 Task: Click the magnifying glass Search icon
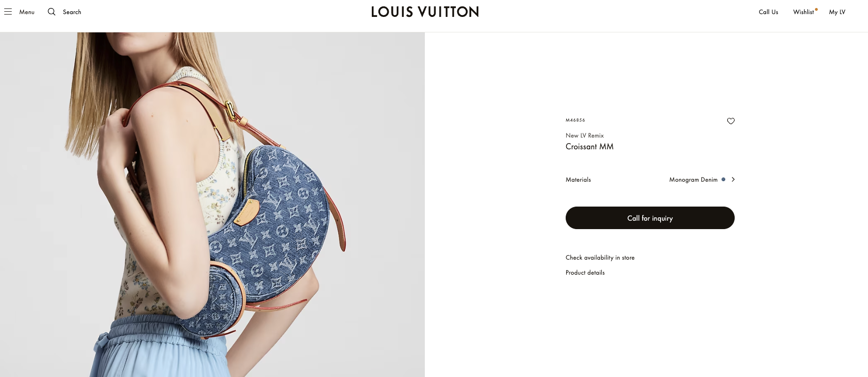click(52, 12)
